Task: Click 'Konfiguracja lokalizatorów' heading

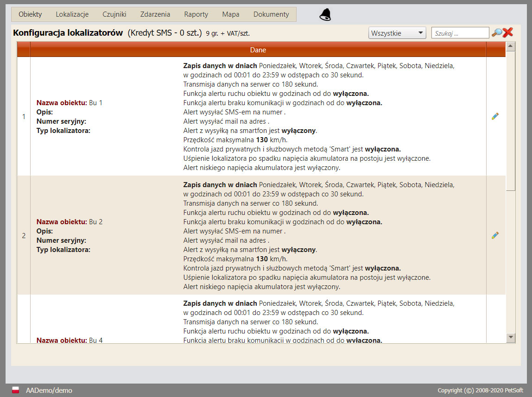Action: tap(68, 33)
